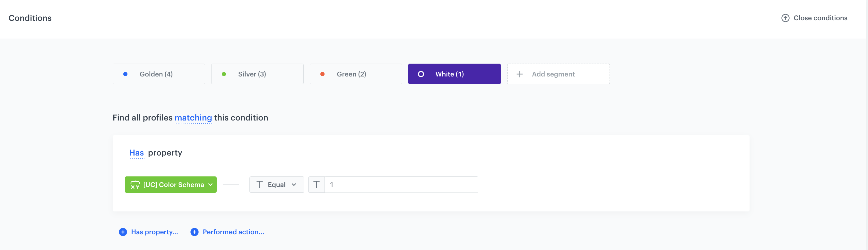Screen dimensions: 868x250
Task: Click the white circle icon in White segment
Action: click(421, 74)
